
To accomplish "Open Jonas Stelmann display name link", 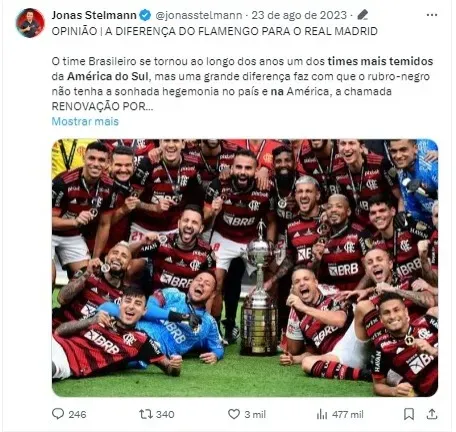I will 94,15.
